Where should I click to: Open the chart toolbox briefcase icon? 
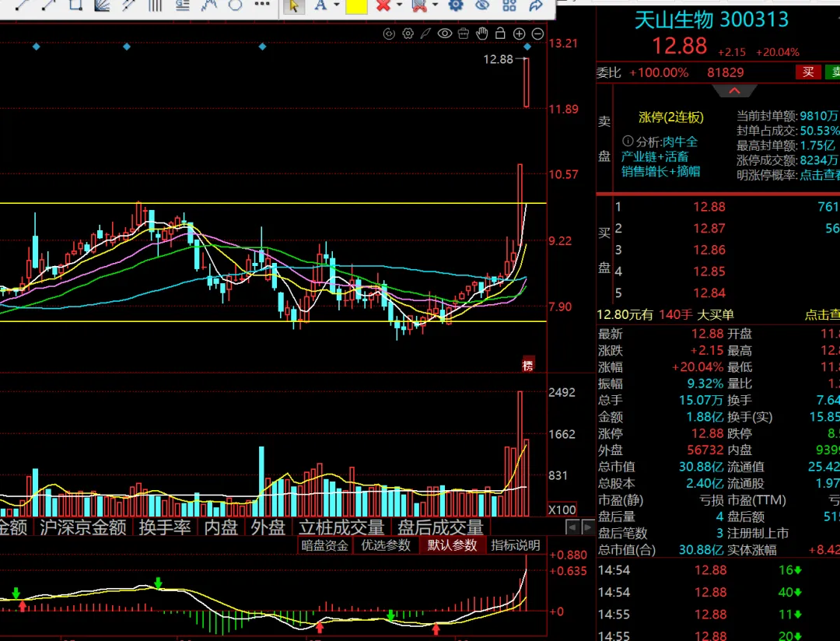tap(464, 33)
